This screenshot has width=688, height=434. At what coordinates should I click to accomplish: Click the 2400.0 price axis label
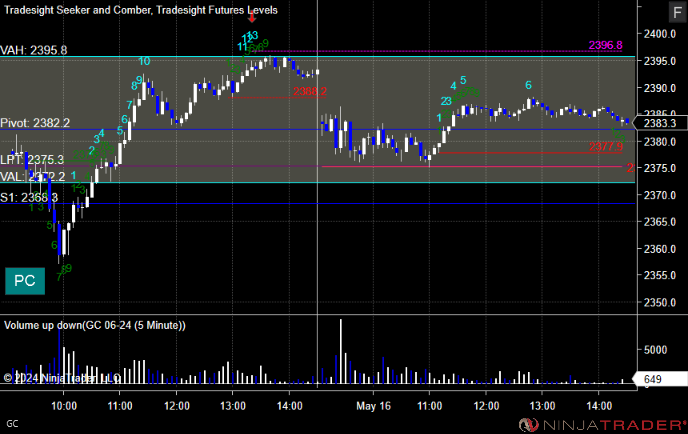click(x=659, y=34)
